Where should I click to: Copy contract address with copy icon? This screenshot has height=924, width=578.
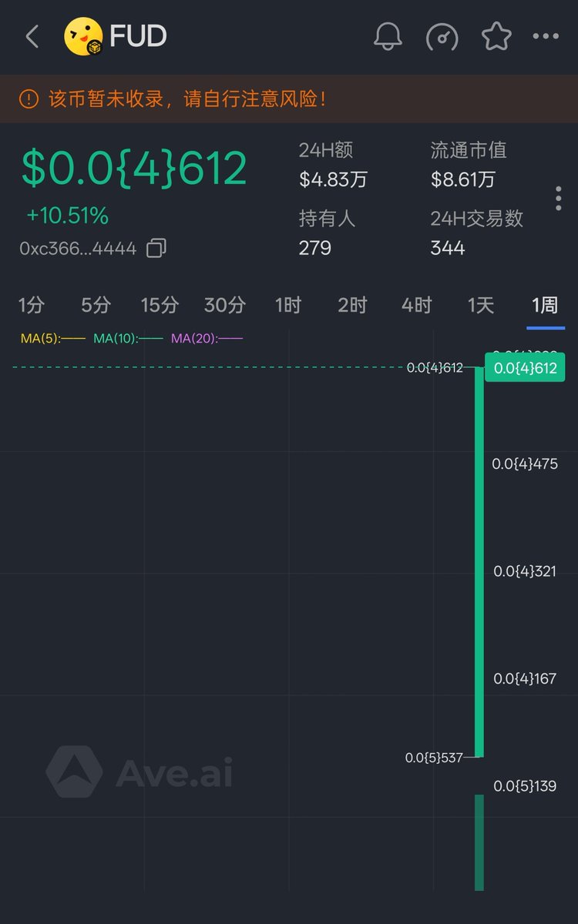point(156,248)
